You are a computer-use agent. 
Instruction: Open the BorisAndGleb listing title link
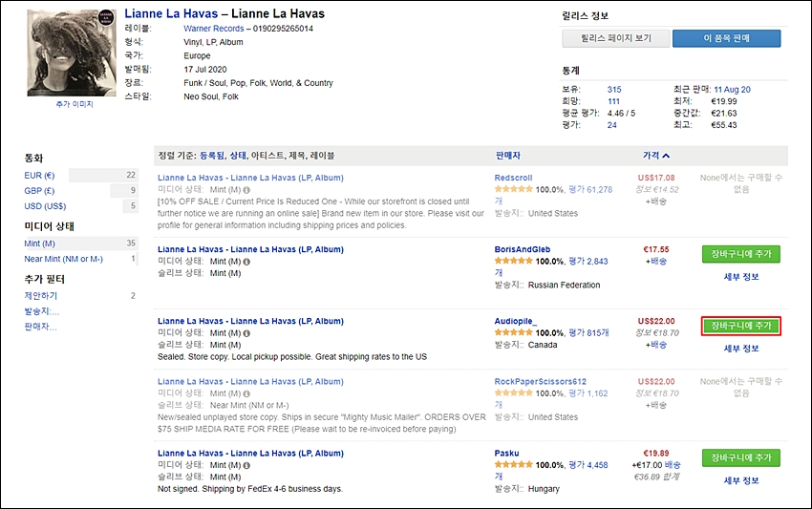[x=250, y=249]
